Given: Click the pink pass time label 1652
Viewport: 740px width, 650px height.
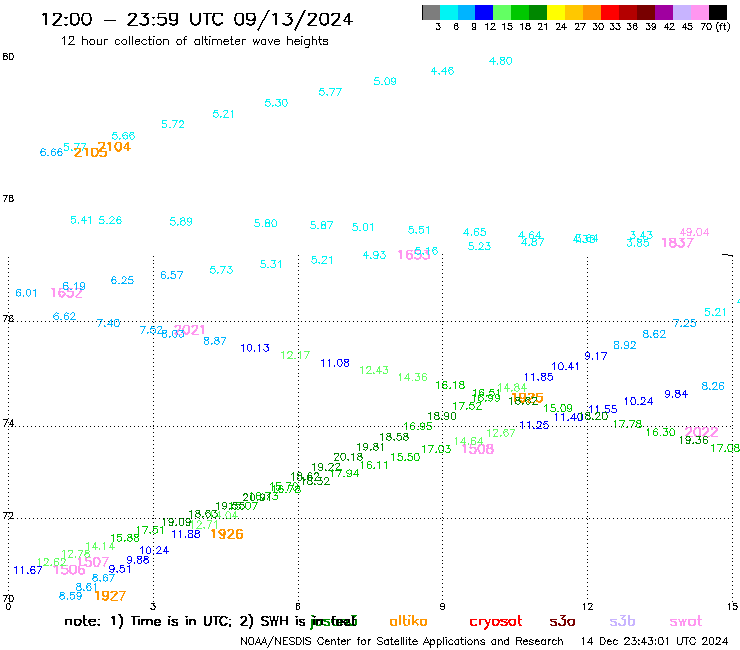Looking at the screenshot, I should click(67, 293).
